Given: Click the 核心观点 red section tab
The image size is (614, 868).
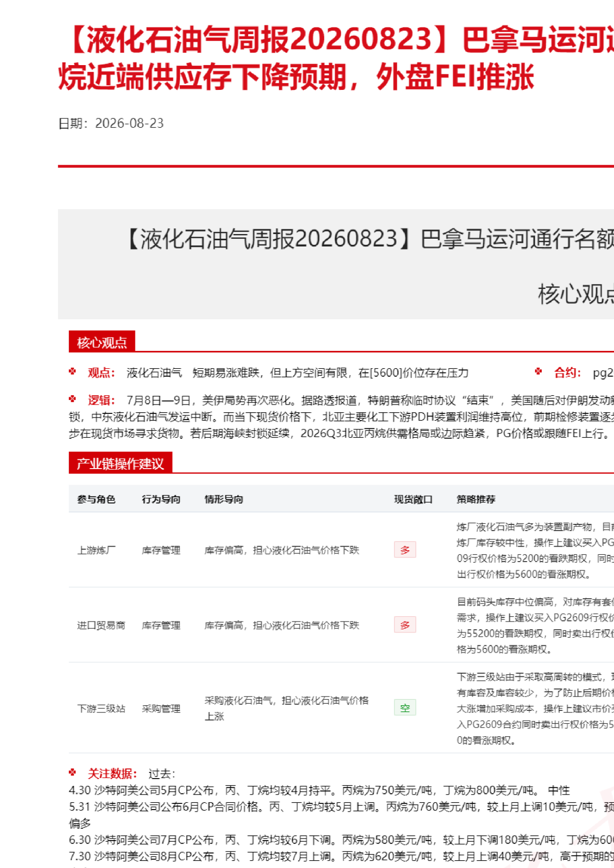Looking at the screenshot, I should tap(102, 342).
